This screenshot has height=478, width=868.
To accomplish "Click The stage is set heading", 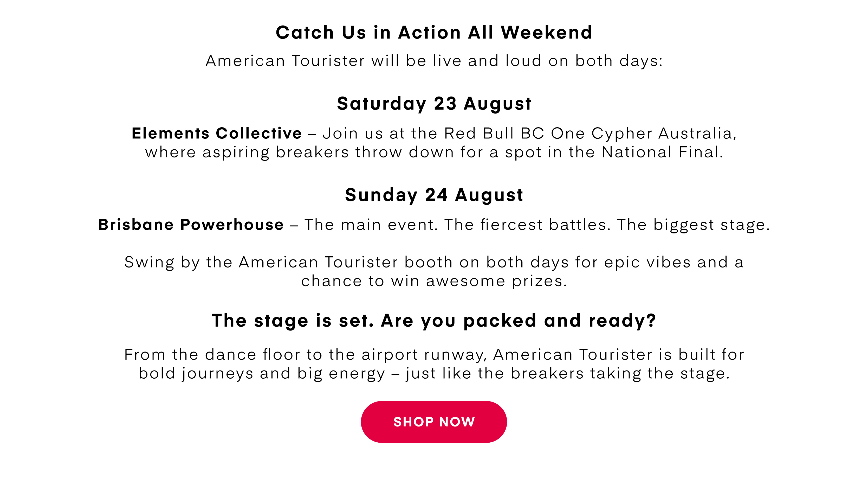I will [x=293, y=320].
